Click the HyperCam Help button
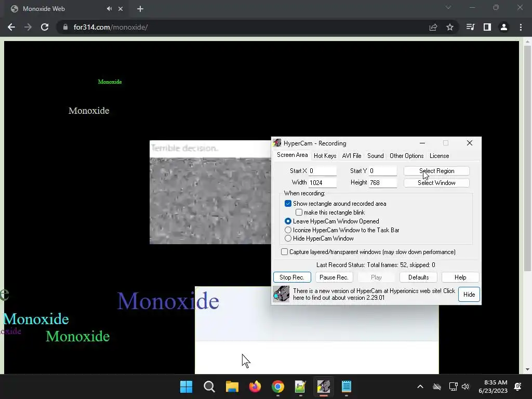 pyautogui.click(x=460, y=277)
